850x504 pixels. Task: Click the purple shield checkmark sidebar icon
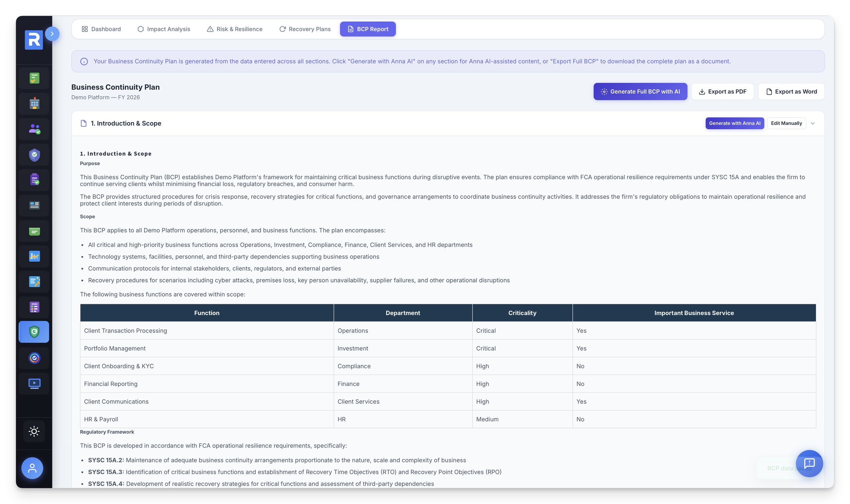click(34, 155)
